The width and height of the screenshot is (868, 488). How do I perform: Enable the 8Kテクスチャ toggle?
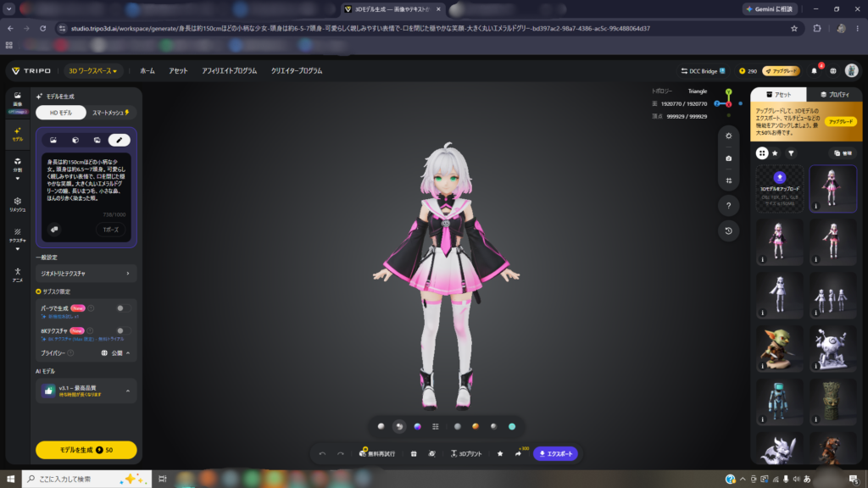tap(124, 331)
